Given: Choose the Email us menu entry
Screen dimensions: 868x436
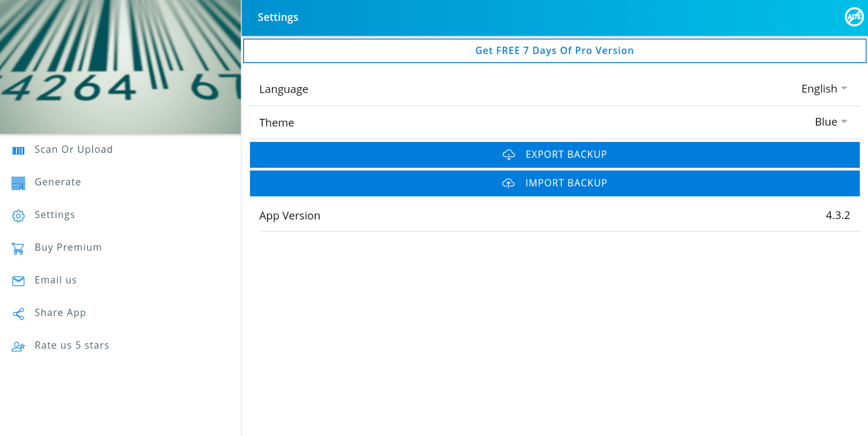Looking at the screenshot, I should click(x=120, y=280).
